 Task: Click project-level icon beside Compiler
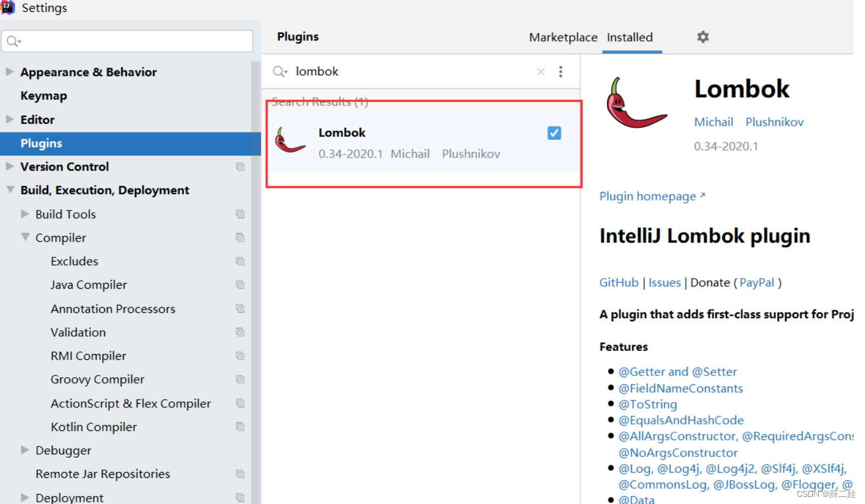(x=240, y=238)
